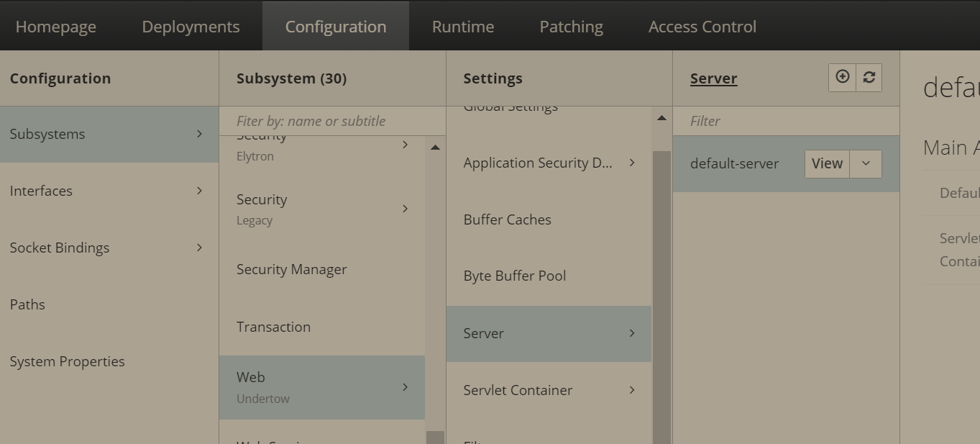980x444 pixels.
Task: Select the Web Undertow subsystem
Action: tap(322, 387)
